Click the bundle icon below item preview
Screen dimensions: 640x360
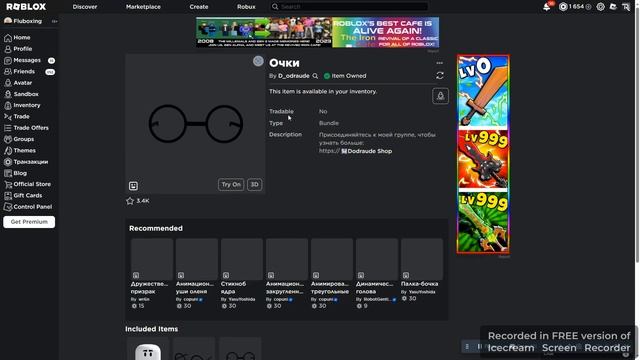(133, 186)
